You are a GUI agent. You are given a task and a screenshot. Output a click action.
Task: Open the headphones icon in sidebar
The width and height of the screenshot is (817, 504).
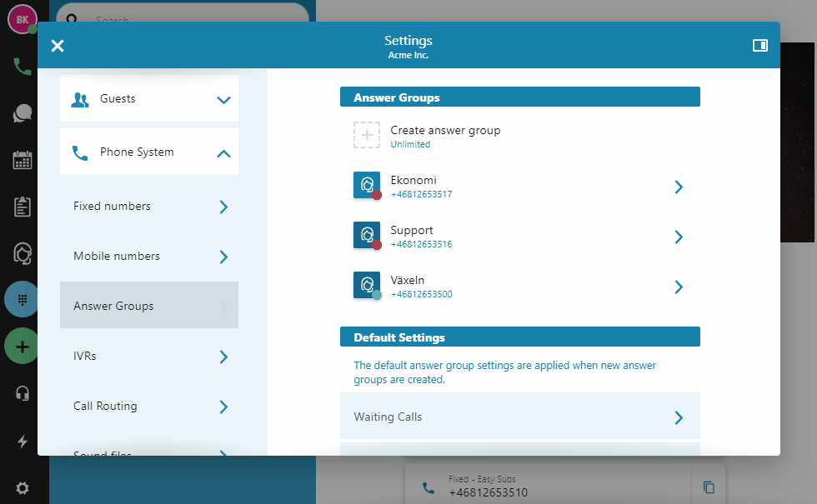(x=23, y=393)
